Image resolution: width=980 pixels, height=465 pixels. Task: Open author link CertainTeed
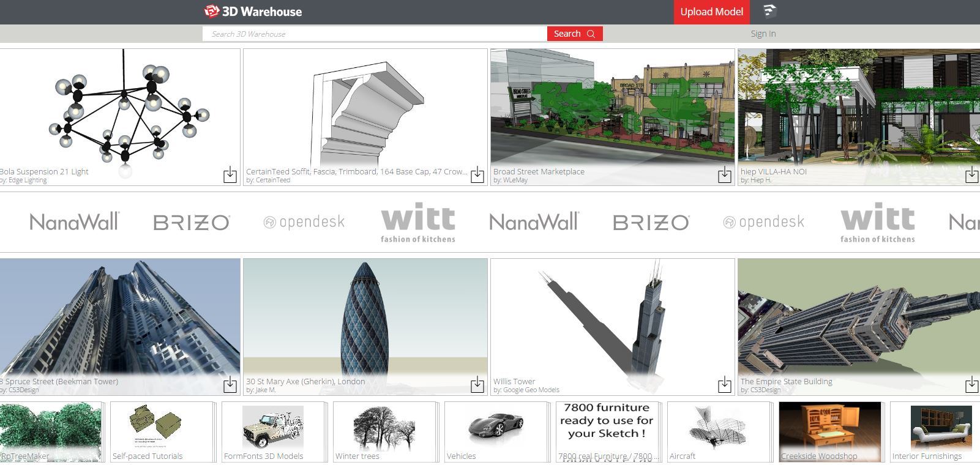tap(272, 180)
